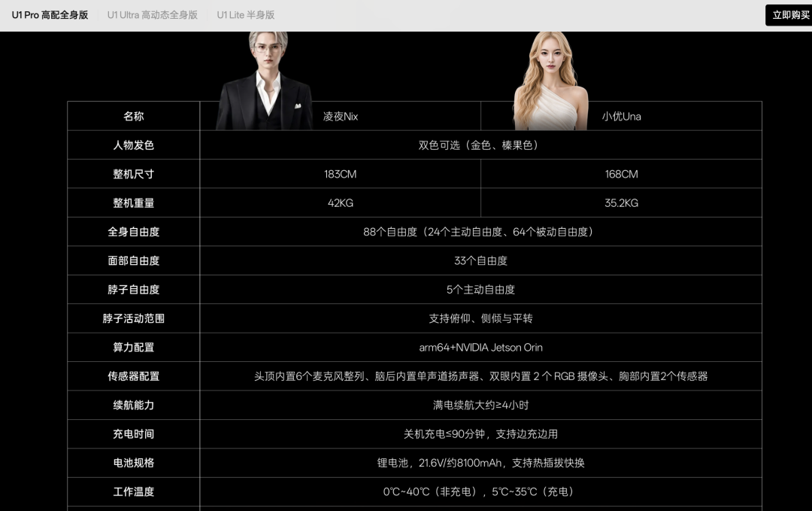Click the 183CM value cell
The width and height of the screenshot is (812, 511).
pos(341,174)
